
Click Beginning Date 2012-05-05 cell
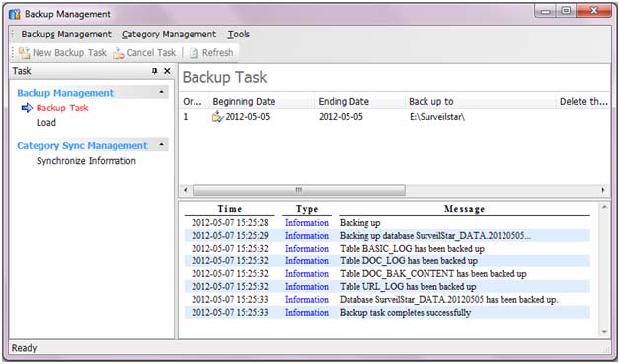tap(248, 117)
